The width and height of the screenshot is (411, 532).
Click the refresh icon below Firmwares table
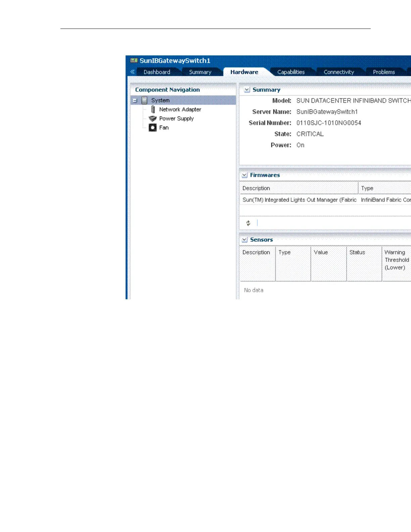point(248,223)
